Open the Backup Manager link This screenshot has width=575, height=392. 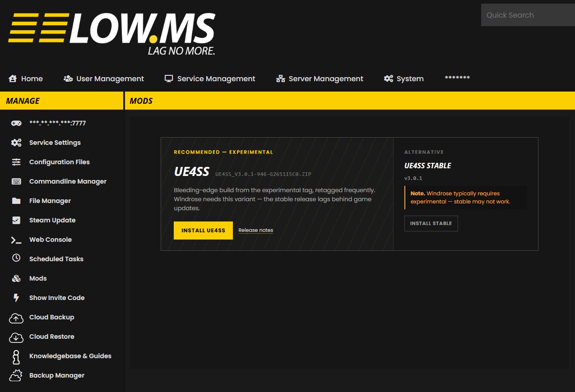coord(57,375)
